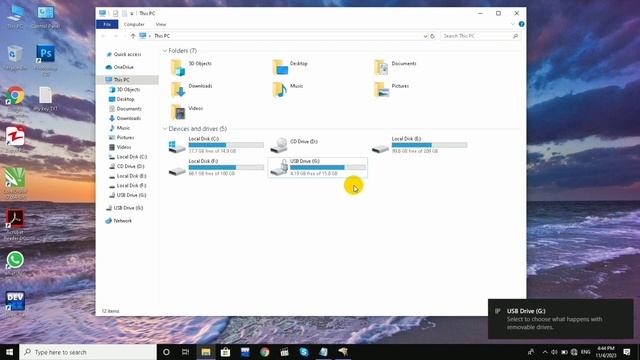
Task: Open Google Chrome from the taskbar
Action: click(264, 352)
